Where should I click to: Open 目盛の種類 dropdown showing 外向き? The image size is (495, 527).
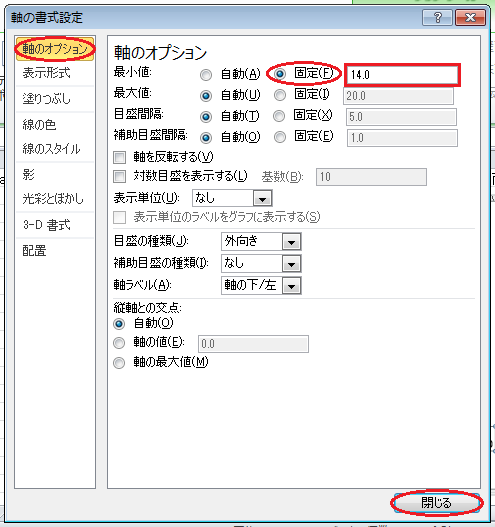(x=261, y=242)
